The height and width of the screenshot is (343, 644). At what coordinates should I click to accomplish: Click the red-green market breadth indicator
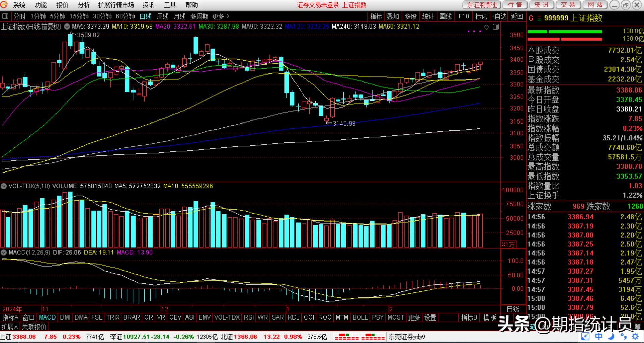coord(360,337)
